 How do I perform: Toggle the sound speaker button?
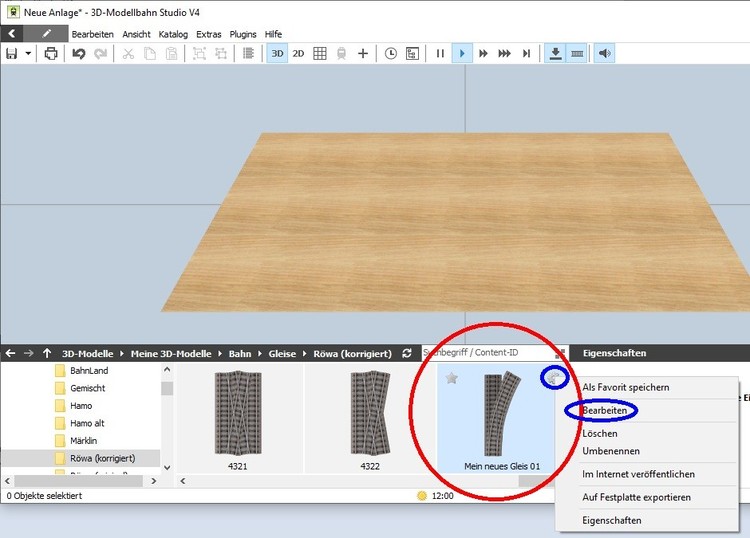pos(603,53)
